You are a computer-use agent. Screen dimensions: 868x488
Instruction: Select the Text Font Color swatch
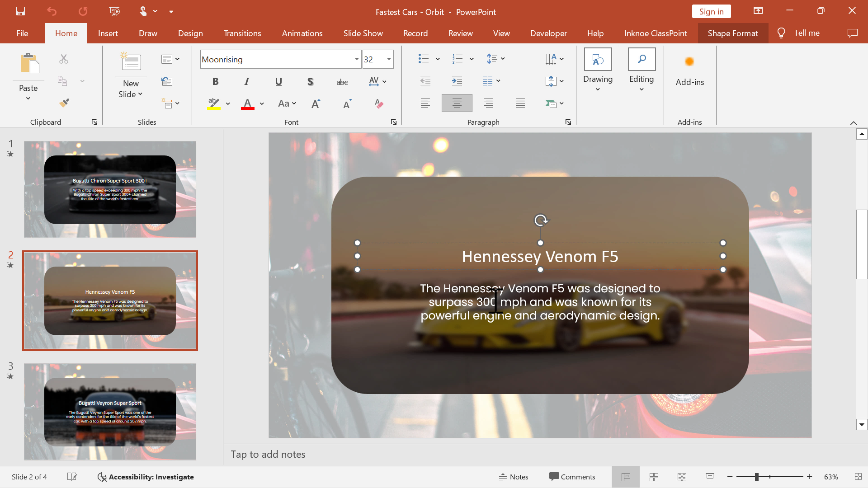pyautogui.click(x=247, y=108)
